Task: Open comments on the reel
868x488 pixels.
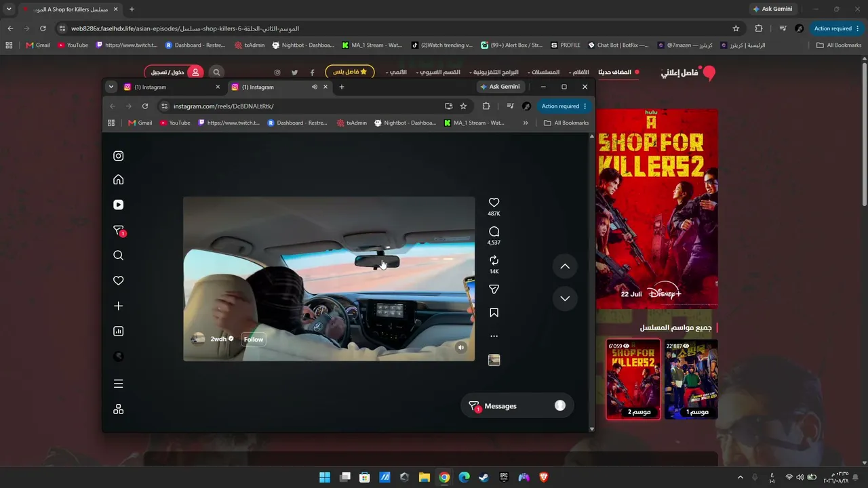Action: tap(494, 232)
